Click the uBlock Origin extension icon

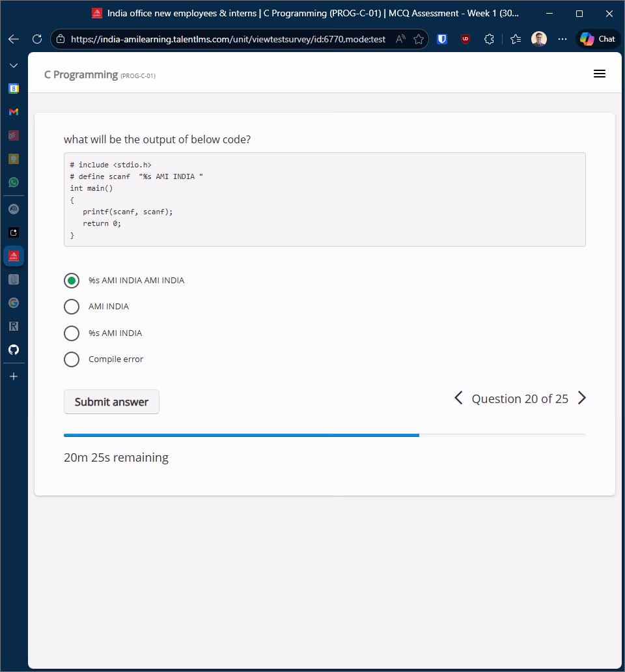(465, 39)
